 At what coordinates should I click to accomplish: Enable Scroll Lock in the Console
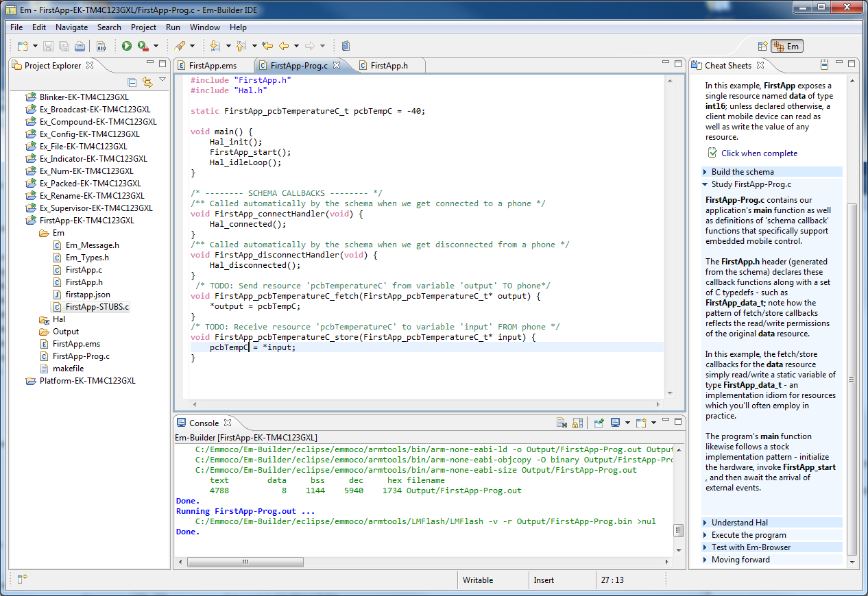[577, 423]
